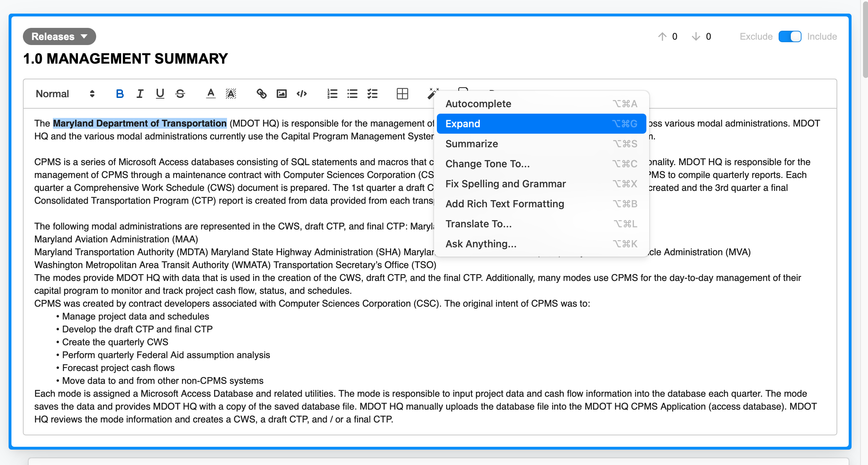Apply strikethrough to text
This screenshot has width=868, height=465.
(180, 94)
